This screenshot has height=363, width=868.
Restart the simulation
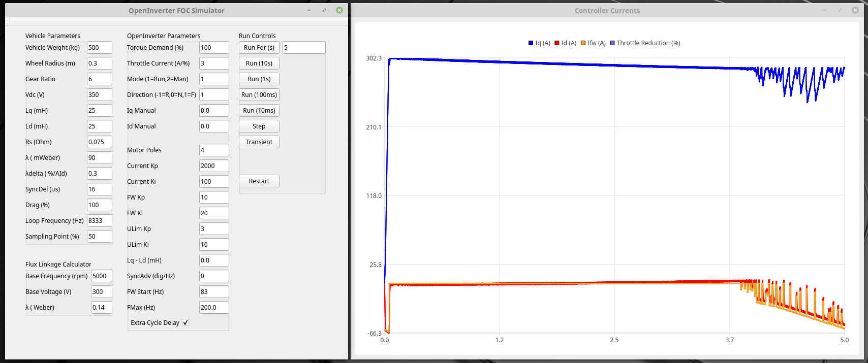259,181
